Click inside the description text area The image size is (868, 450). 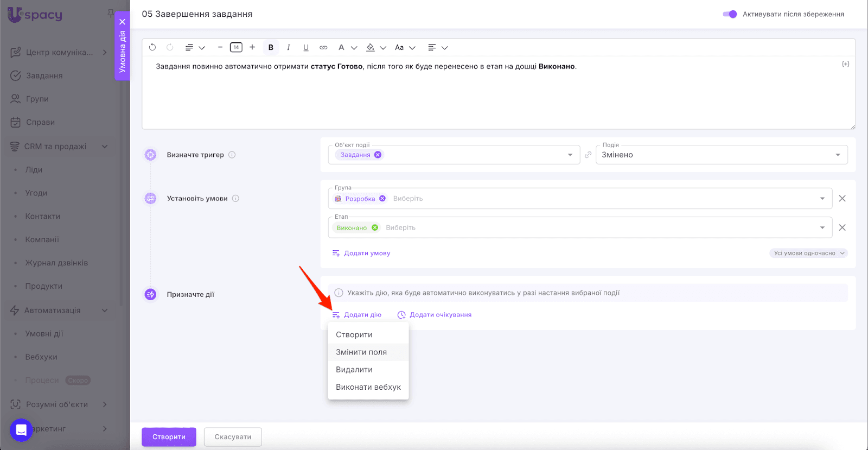click(x=498, y=98)
